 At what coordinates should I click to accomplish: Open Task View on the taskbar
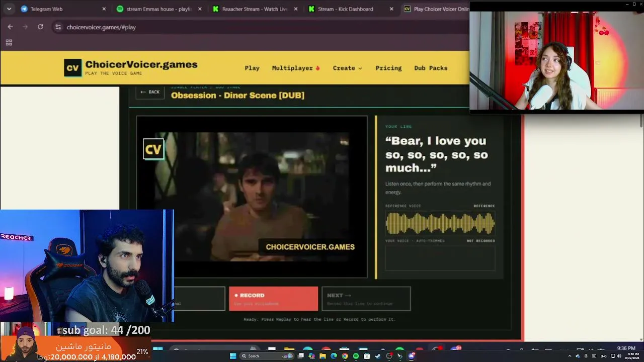pyautogui.click(x=300, y=356)
